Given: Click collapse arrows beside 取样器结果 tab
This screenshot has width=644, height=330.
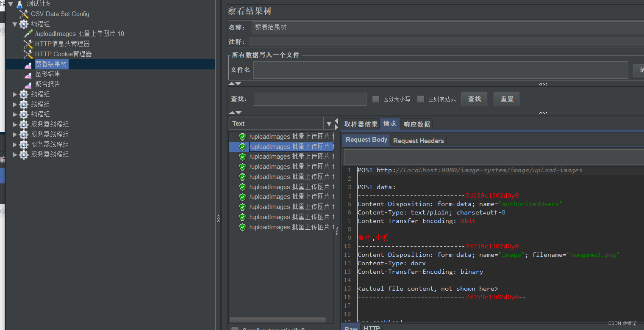Looking at the screenshot, I should click(336, 124).
